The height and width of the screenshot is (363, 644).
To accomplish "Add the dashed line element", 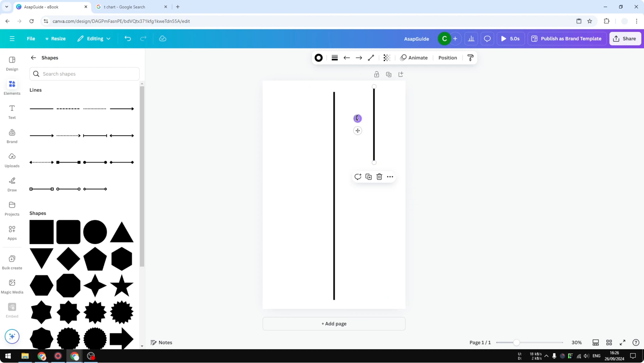I will [68, 109].
